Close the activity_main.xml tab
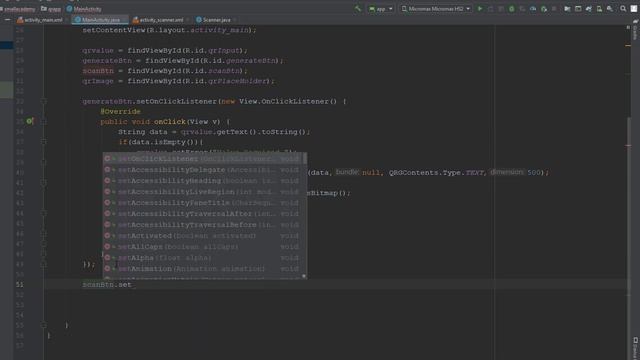Screen dimensions: 640x360 [68, 20]
